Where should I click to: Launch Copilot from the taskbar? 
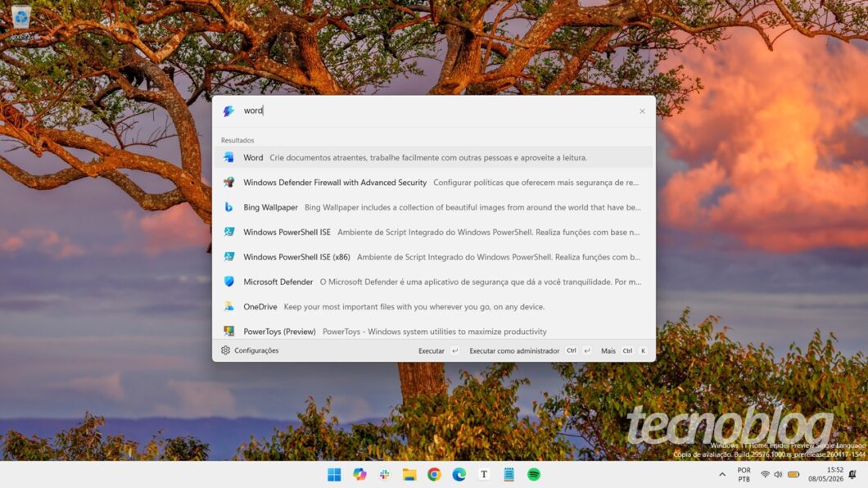coord(359,475)
